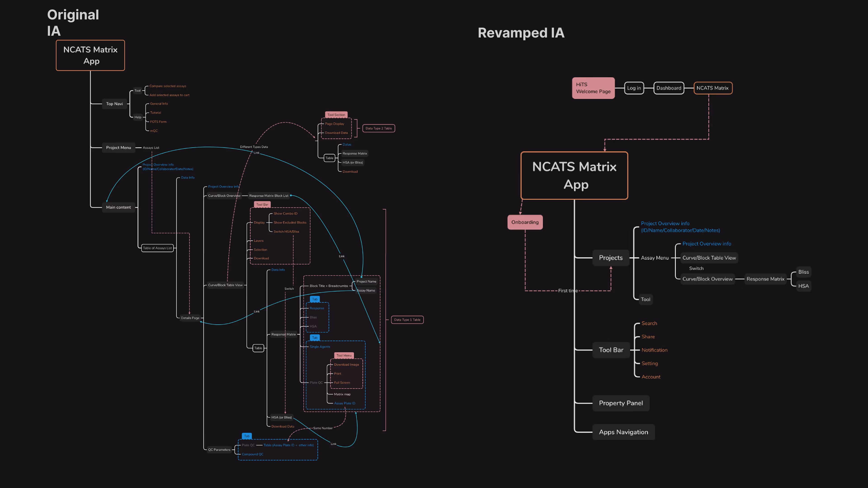Select the NCATS Matrix App box under Original IA
This screenshot has height=488, width=868.
tap(90, 55)
